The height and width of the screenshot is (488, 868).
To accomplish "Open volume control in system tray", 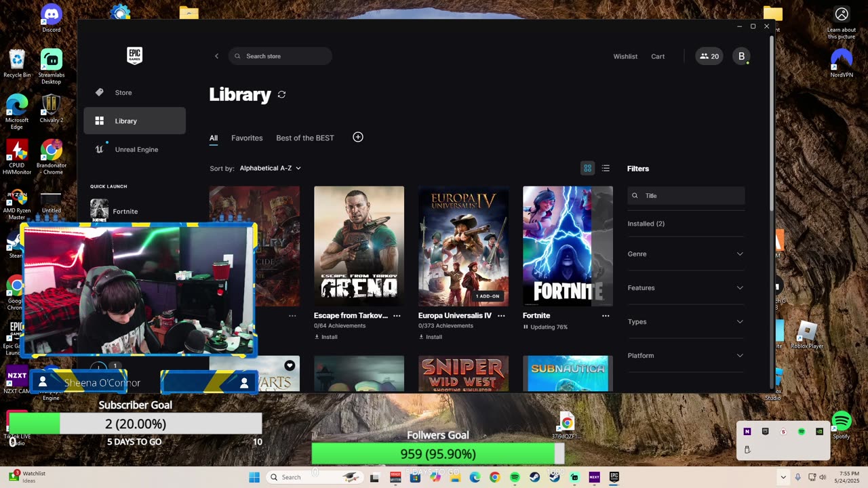I will (823, 477).
